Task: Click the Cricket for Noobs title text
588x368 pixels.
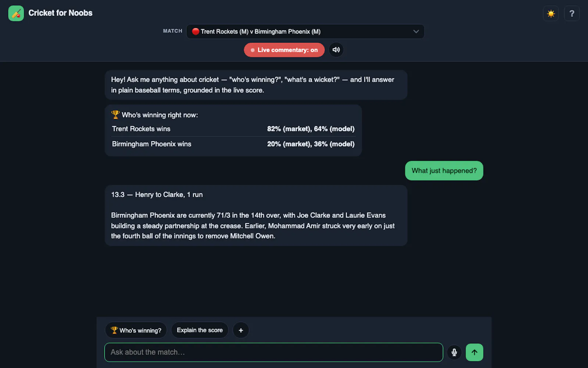Action: click(60, 13)
